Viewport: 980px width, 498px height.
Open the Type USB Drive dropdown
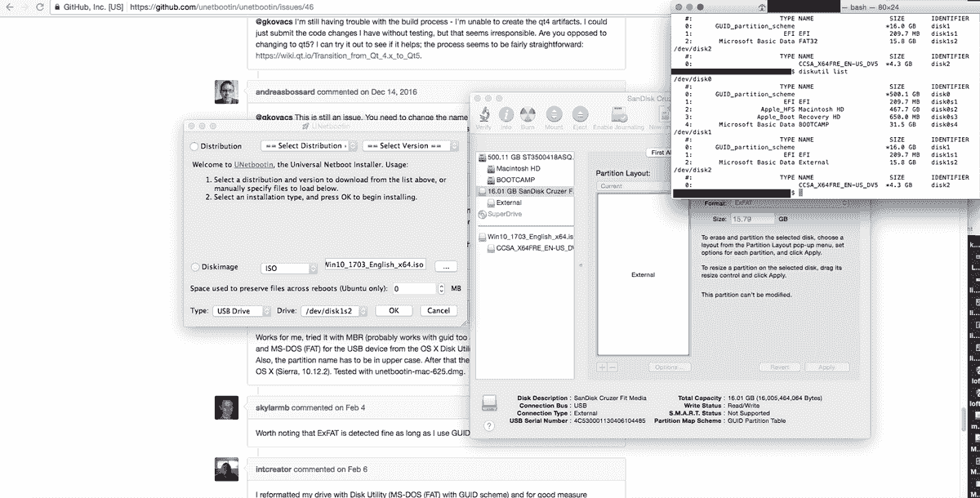tap(242, 310)
